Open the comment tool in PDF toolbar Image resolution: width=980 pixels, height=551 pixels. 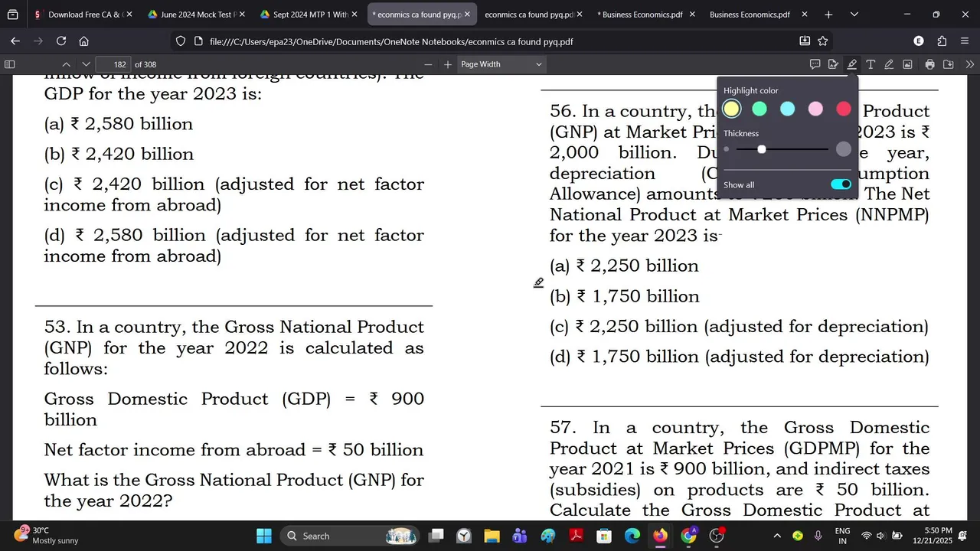click(815, 64)
